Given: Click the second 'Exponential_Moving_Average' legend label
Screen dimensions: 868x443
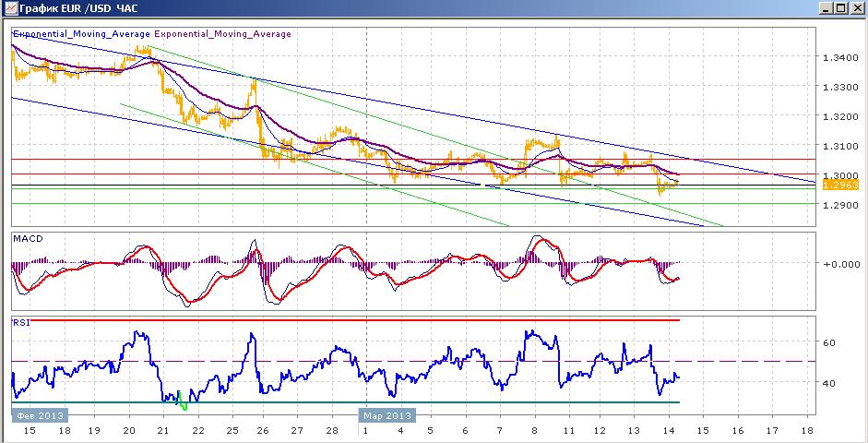Looking at the screenshot, I should [x=222, y=34].
